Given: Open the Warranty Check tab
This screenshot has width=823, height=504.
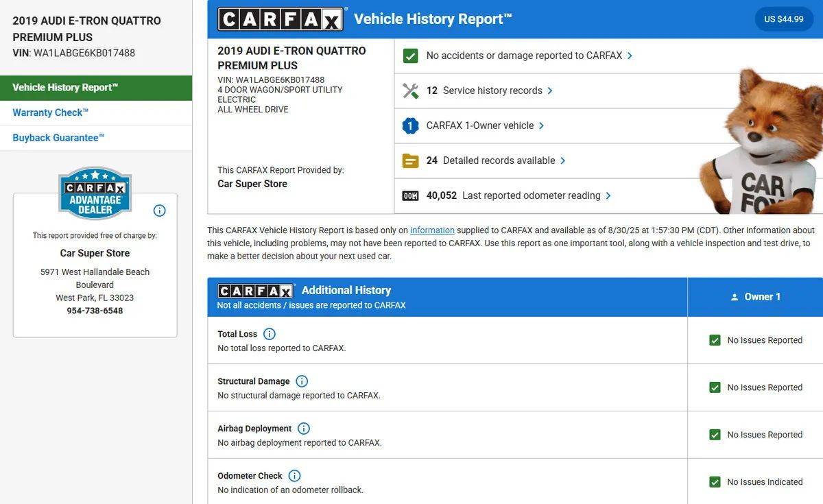Looking at the screenshot, I should point(96,113).
